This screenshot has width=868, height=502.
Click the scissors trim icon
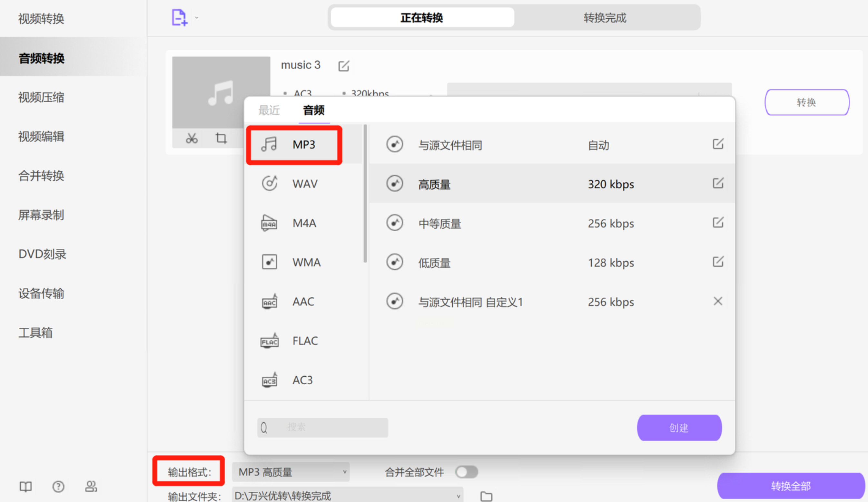coord(192,139)
